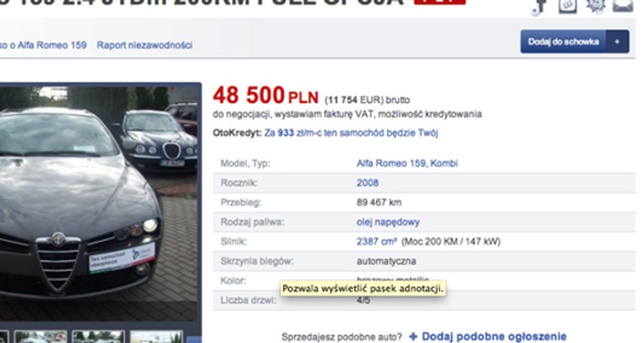644x343 pixels.
Task: Select the second small photo thumbnail
Action: point(40,337)
